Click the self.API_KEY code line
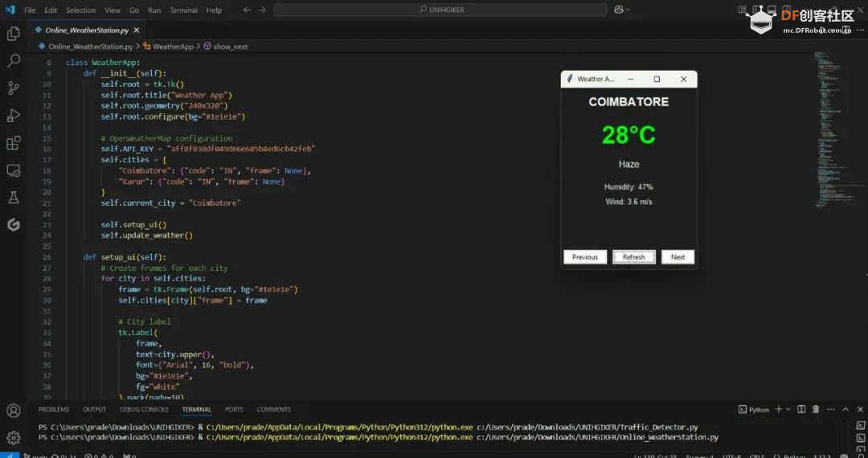The width and height of the screenshot is (868, 458). (208, 149)
